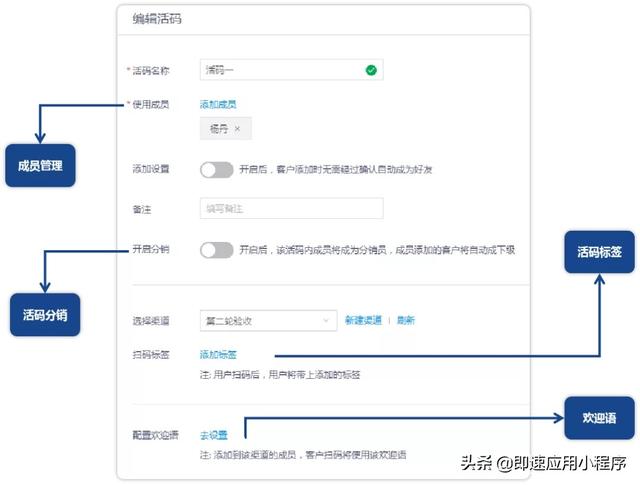This screenshot has width=640, height=485.
Task: Click the 使用成员 field label
Action: pos(150,105)
